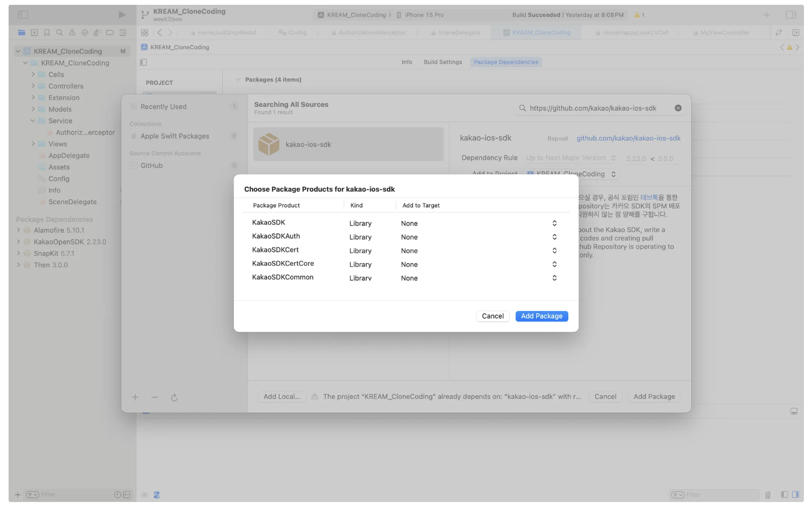Click the iPhone 15 Pro destination selector
812x509 pixels.
(420, 15)
